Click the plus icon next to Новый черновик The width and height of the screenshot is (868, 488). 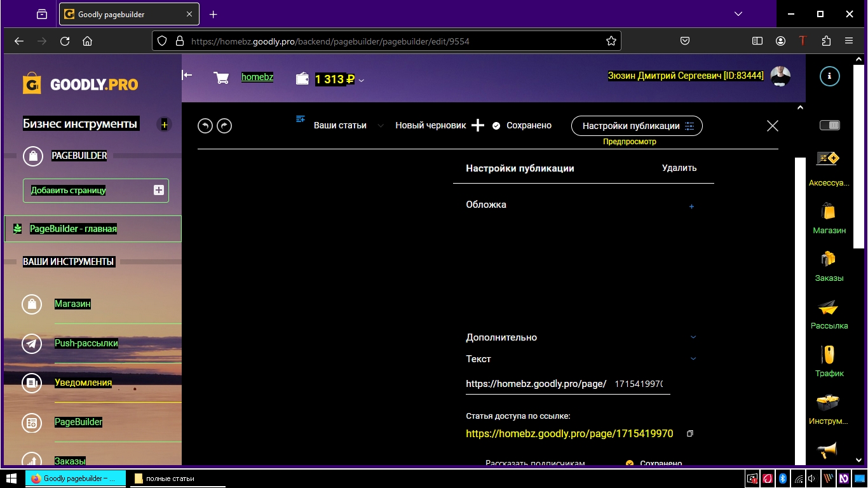click(478, 125)
